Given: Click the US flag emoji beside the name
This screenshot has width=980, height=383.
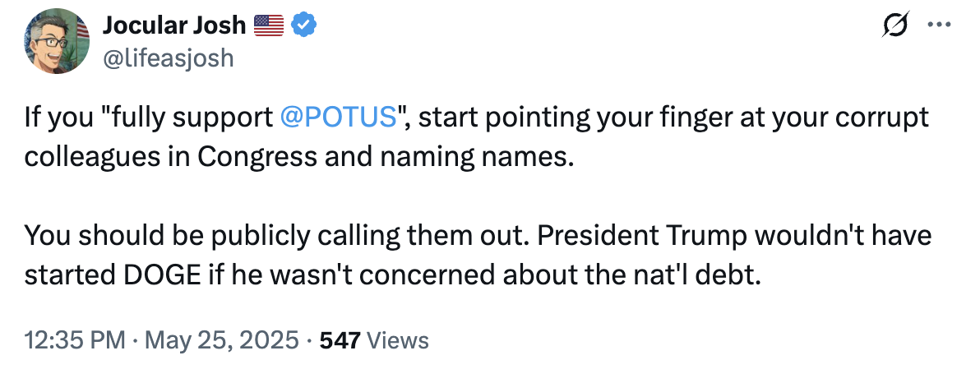Looking at the screenshot, I should pos(269,25).
